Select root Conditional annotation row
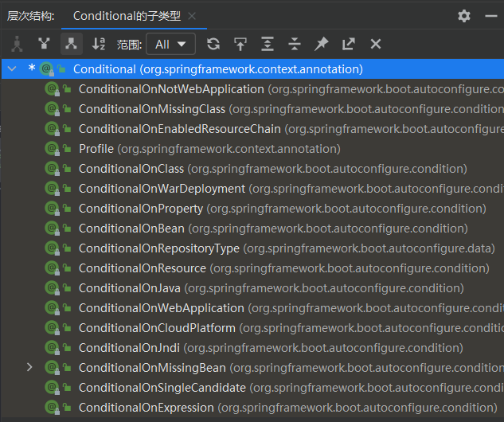Image resolution: width=504 pixels, height=422 pixels. 252,68
